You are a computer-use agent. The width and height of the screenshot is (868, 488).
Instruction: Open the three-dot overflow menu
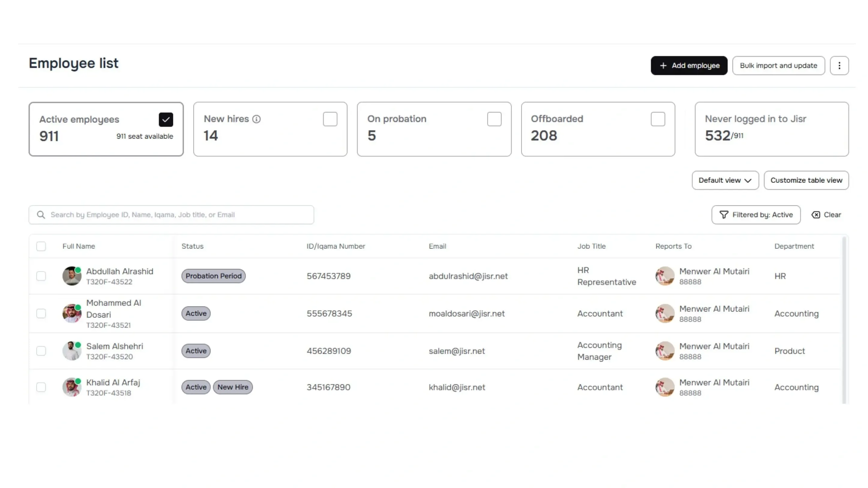pyautogui.click(x=839, y=65)
